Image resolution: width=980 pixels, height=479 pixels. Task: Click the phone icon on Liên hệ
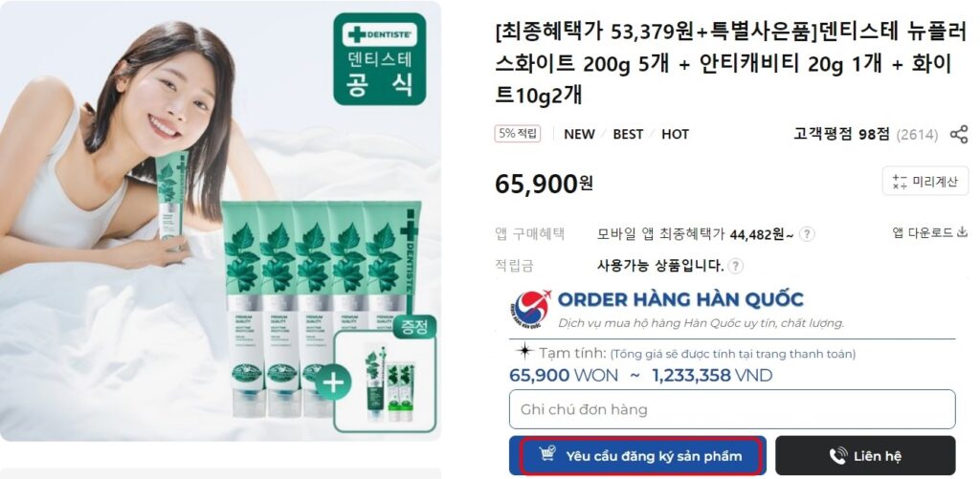coord(838,456)
